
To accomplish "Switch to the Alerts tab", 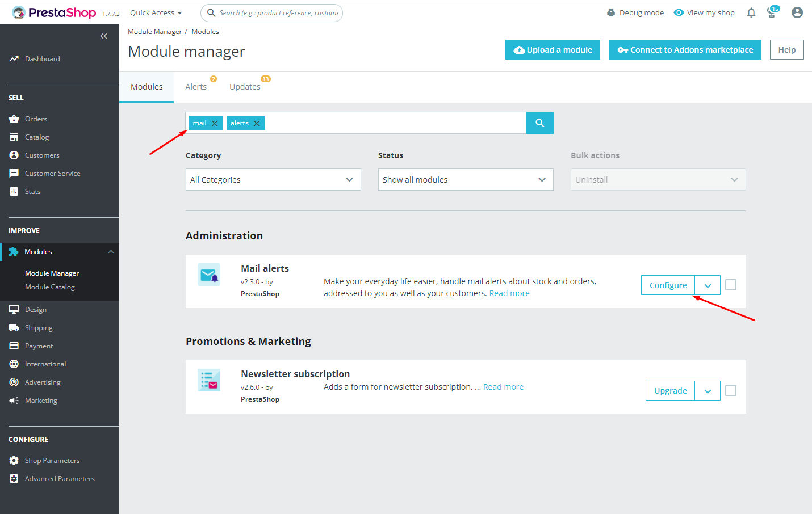I will [x=196, y=87].
